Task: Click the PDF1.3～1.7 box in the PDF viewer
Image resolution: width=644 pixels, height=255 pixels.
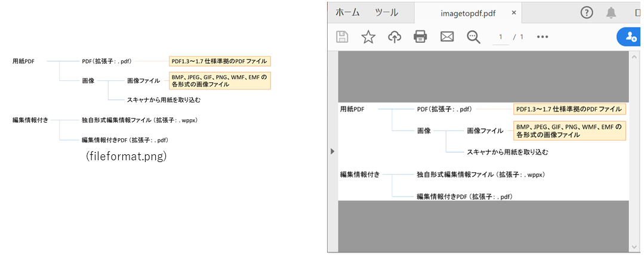Action: [569, 109]
